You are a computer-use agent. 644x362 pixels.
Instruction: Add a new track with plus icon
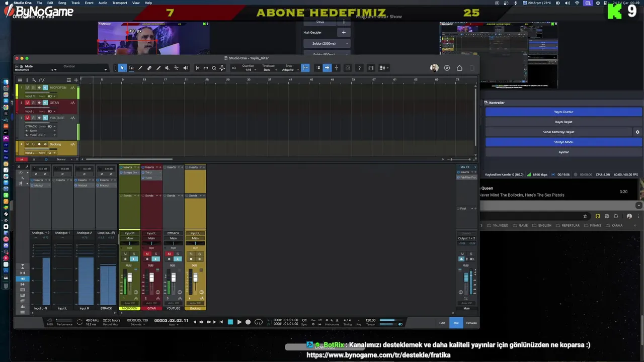pyautogui.click(x=76, y=80)
